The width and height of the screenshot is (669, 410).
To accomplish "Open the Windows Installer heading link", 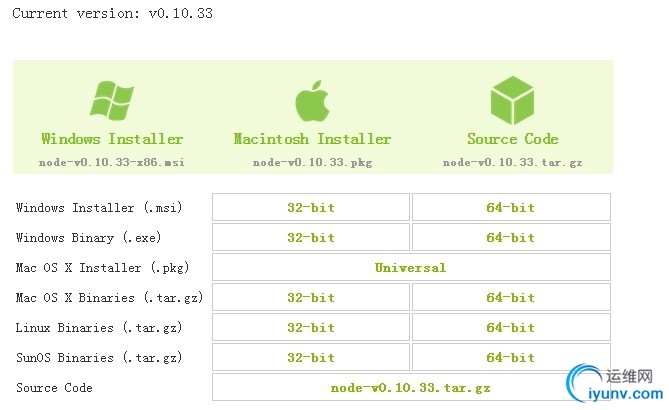I will pos(112,139).
